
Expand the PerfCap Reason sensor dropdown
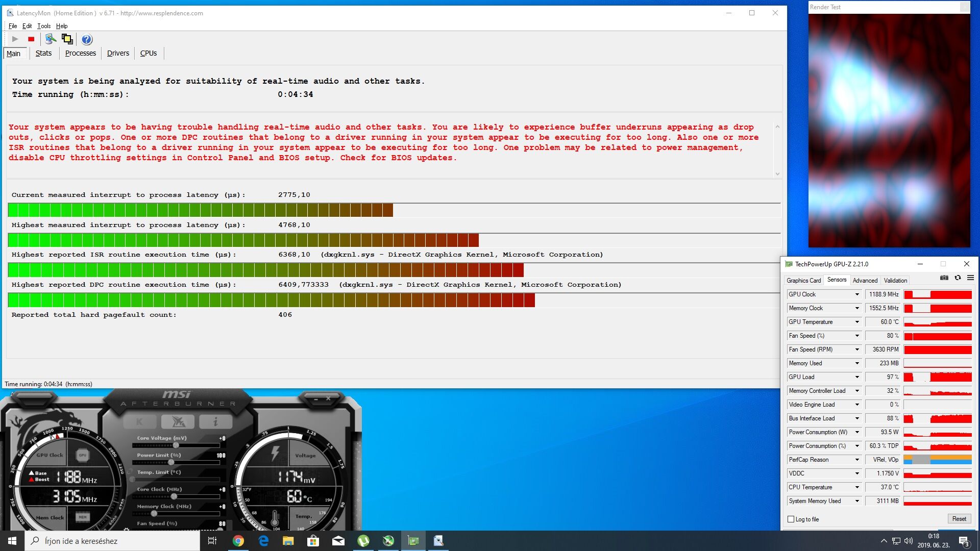pyautogui.click(x=857, y=460)
